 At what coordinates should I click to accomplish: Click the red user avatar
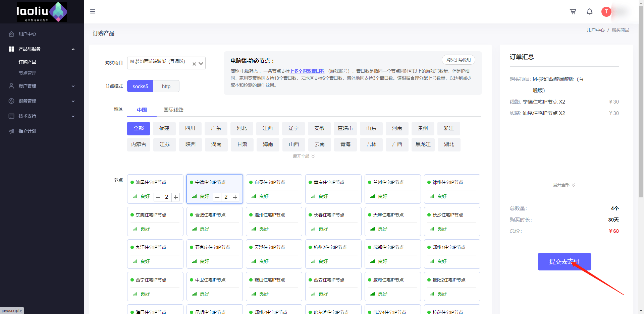click(606, 12)
